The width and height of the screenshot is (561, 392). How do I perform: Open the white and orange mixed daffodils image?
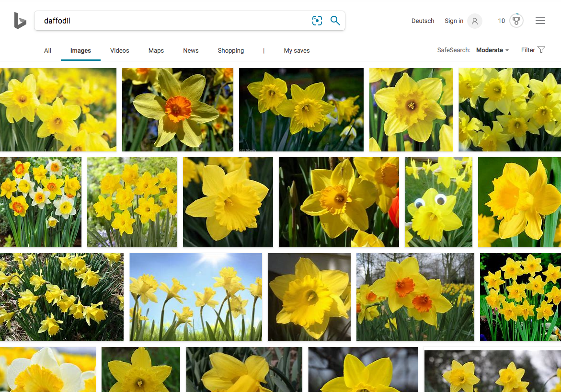tap(41, 202)
